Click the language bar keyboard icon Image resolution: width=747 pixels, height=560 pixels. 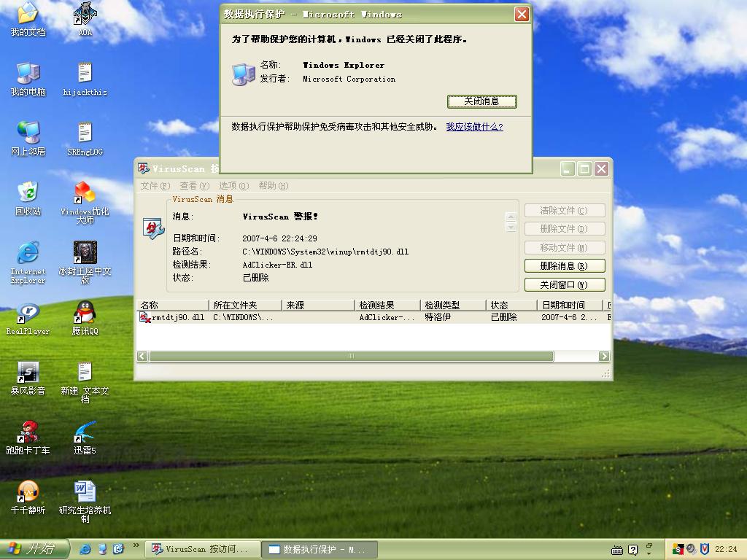tap(617, 551)
